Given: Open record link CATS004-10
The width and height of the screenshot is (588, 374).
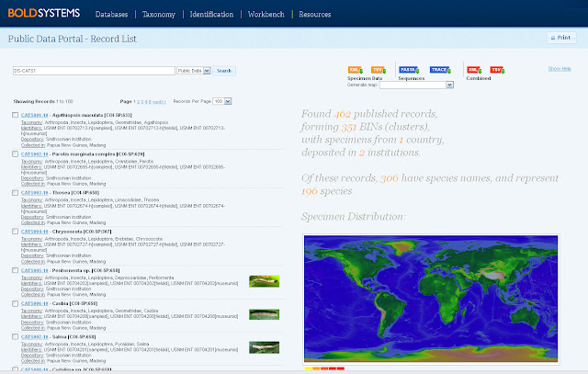Looking at the screenshot, I should tap(35, 232).
